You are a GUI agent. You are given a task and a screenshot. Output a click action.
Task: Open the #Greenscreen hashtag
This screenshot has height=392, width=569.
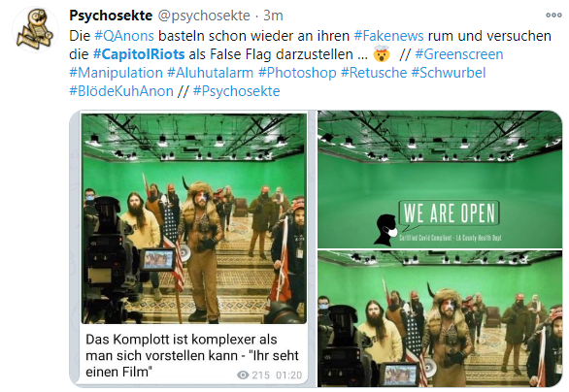coord(459,54)
